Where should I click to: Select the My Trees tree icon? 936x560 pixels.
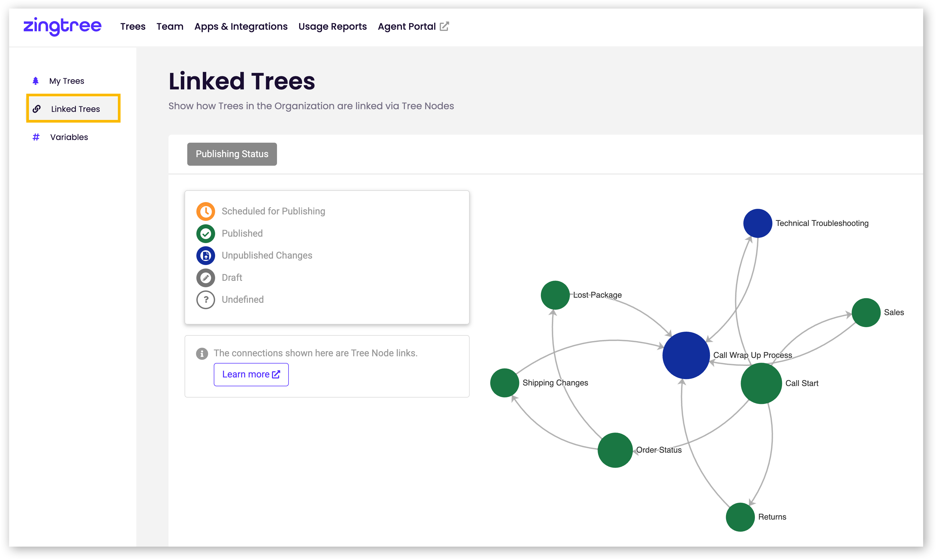pyautogui.click(x=36, y=80)
